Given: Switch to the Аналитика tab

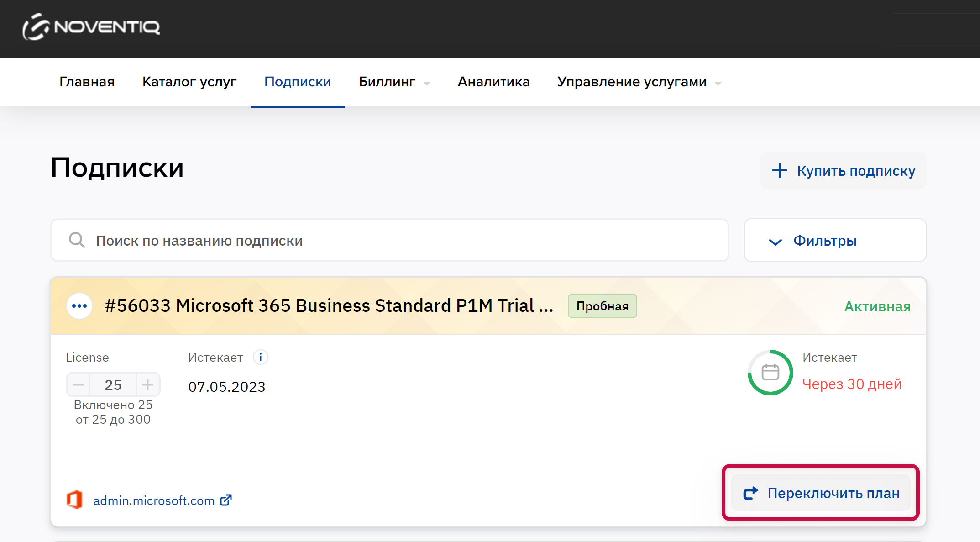Looking at the screenshot, I should click(x=493, y=82).
